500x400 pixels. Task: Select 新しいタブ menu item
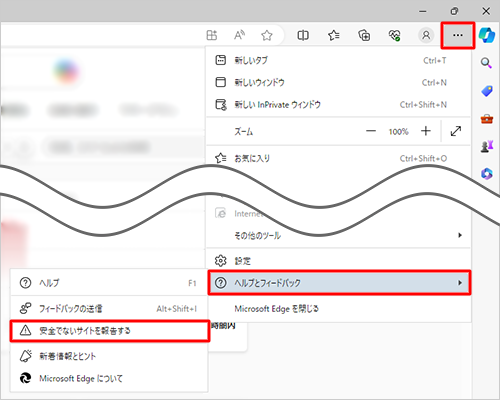coord(338,60)
